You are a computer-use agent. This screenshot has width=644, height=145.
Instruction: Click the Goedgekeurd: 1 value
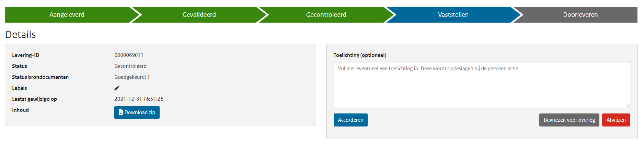[x=132, y=77]
